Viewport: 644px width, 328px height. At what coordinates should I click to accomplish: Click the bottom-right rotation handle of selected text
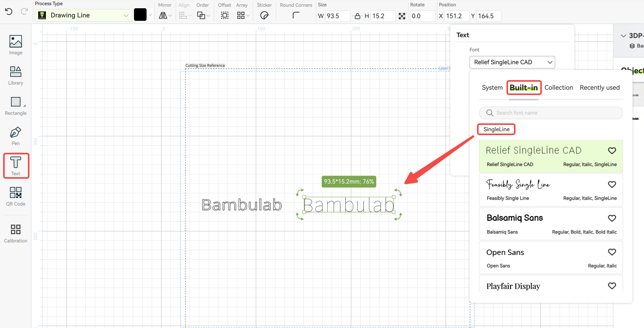398,216
